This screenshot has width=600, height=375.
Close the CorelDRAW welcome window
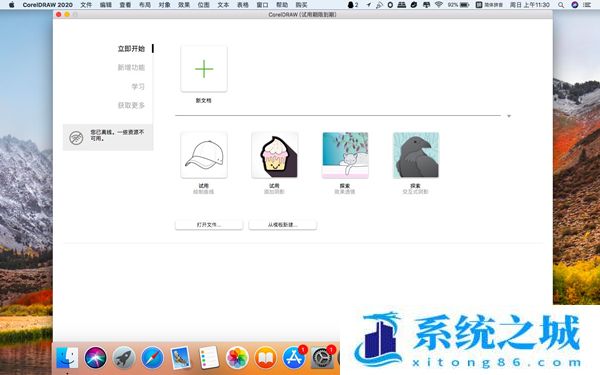point(58,15)
